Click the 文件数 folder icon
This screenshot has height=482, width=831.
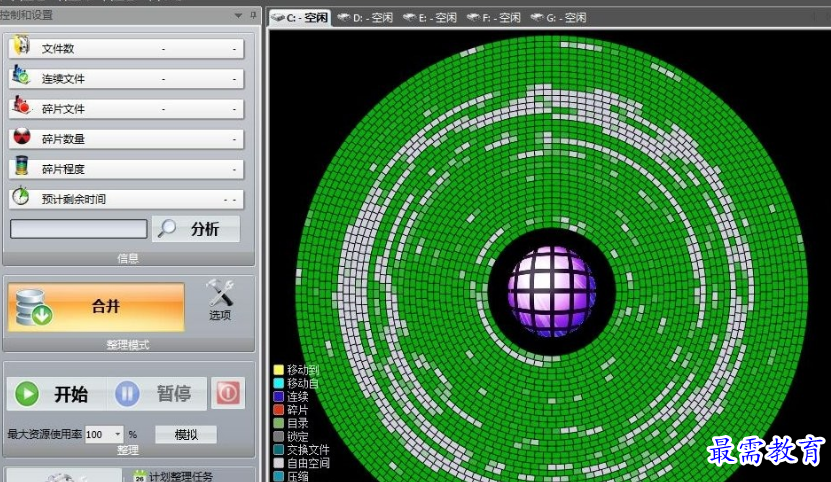[x=22, y=46]
